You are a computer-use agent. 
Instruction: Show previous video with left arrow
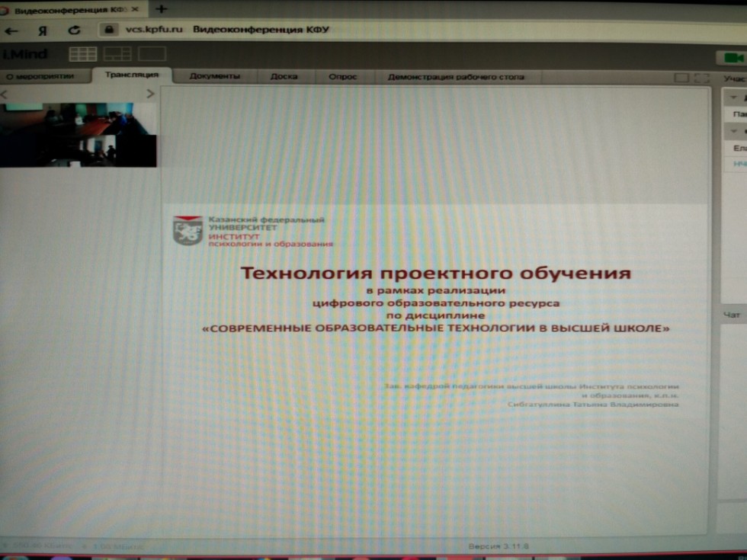(4, 94)
